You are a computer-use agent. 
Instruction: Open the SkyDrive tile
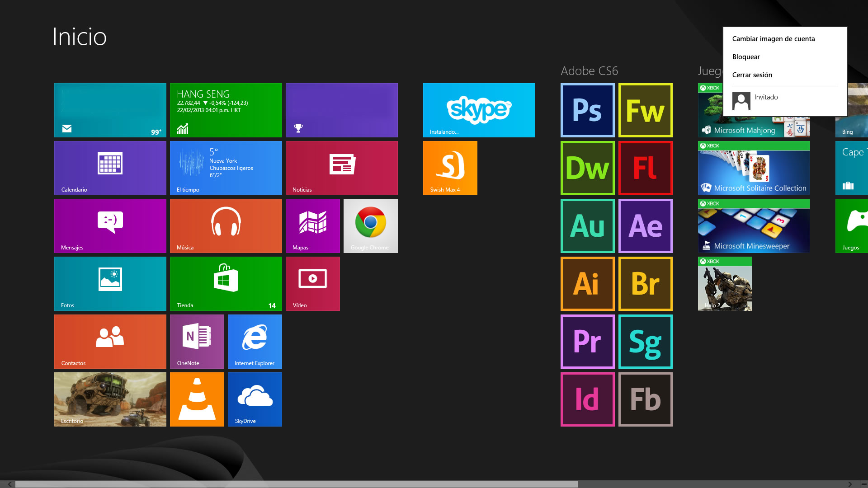pyautogui.click(x=255, y=399)
